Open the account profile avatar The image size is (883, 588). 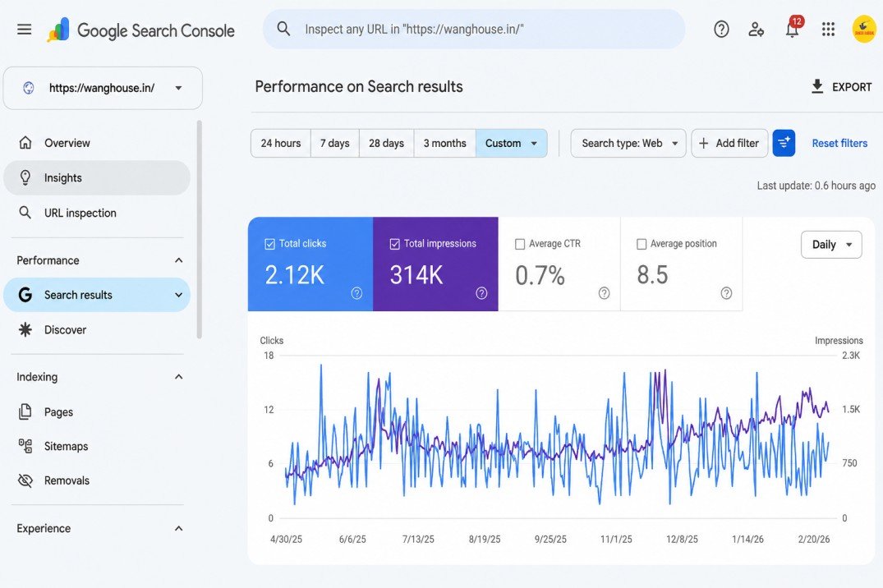coord(864,30)
